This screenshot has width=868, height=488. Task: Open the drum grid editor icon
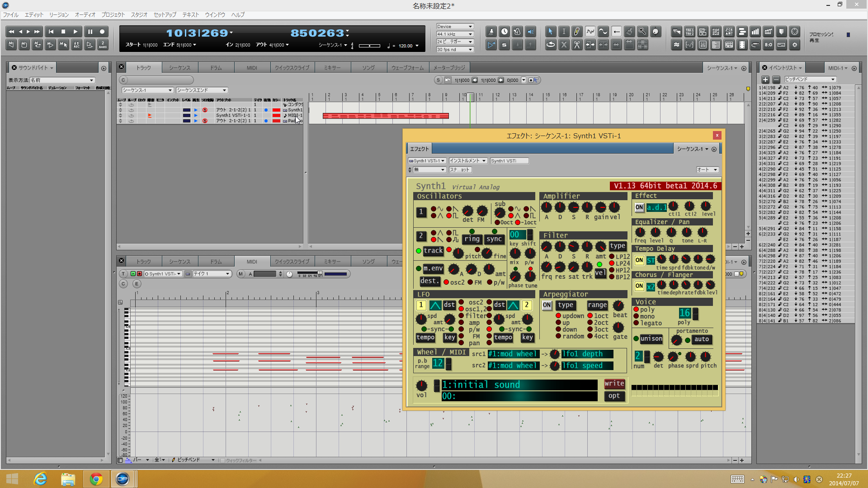[x=729, y=45]
